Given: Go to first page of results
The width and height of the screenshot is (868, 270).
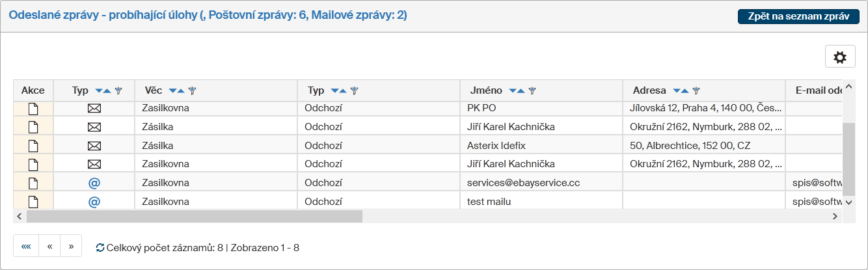Looking at the screenshot, I should tap(26, 247).
